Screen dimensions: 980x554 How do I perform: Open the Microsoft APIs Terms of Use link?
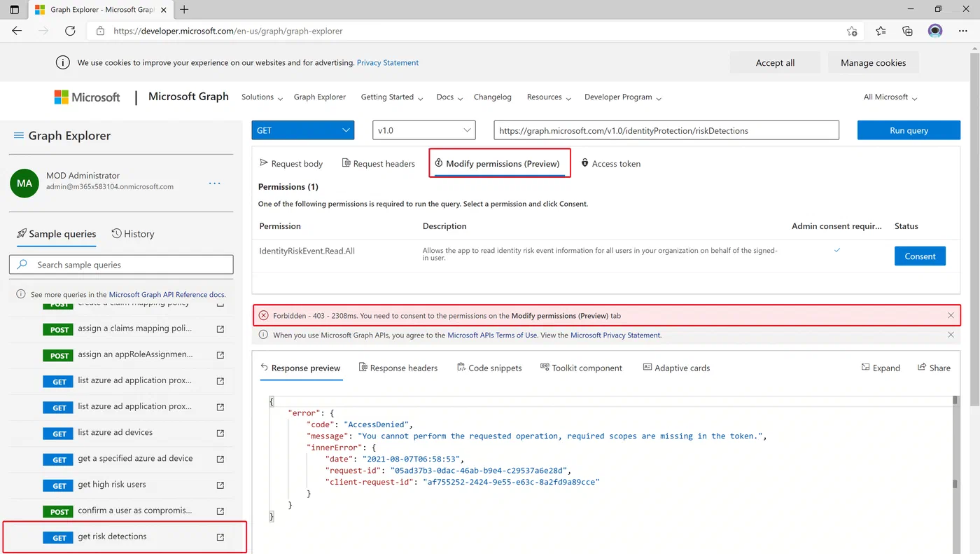493,335
